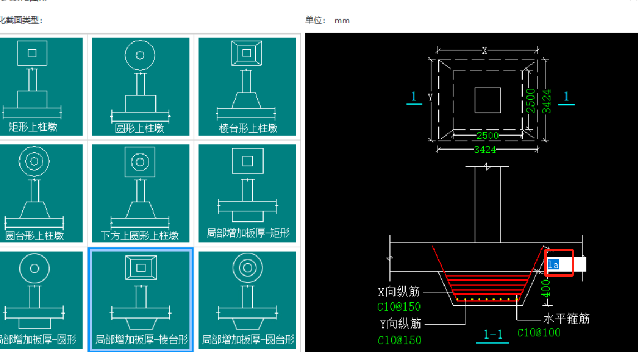Edit X向纵筋 rebar value C10@150

[x=399, y=307]
